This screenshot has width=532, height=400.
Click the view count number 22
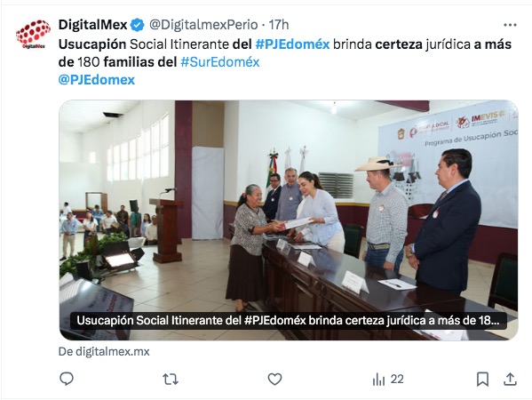(397, 380)
